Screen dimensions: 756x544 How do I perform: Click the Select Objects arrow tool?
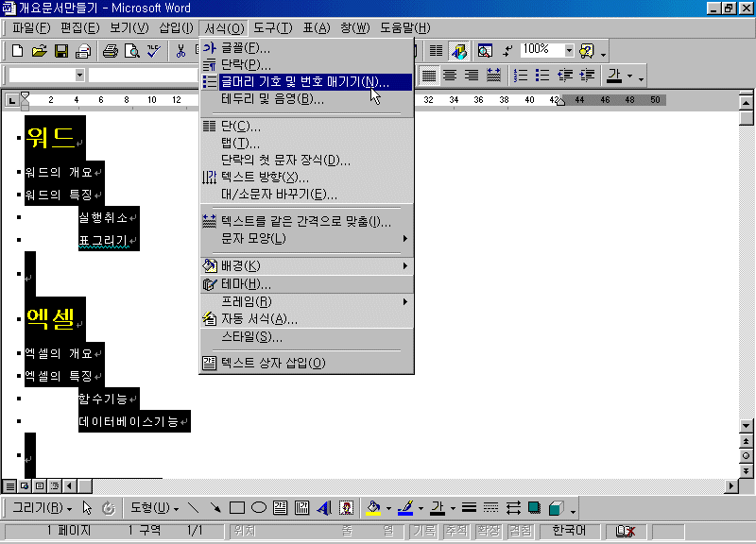click(x=87, y=508)
